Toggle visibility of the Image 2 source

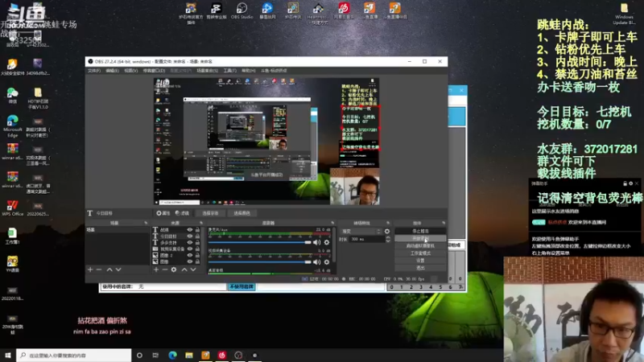pos(190,255)
